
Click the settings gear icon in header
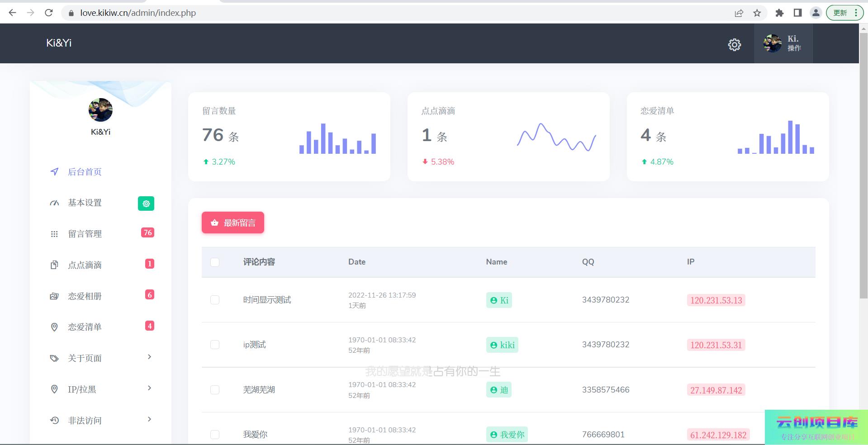pos(734,44)
